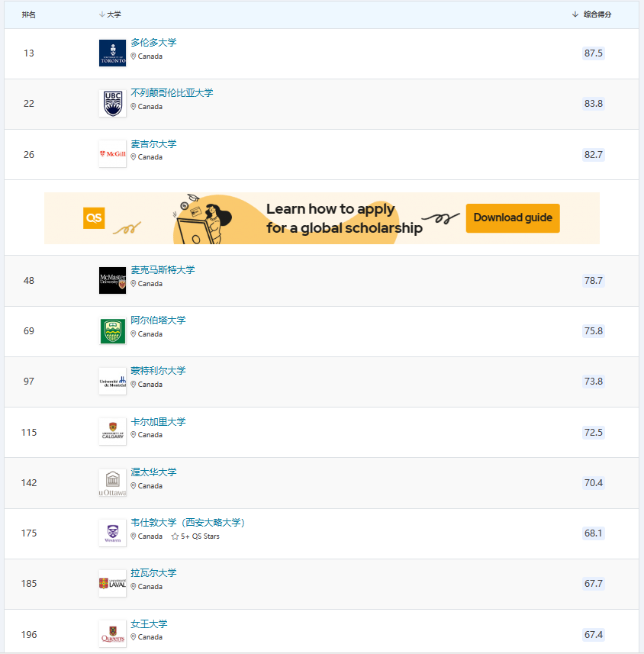Open 阿尔伯塔大学 link

coord(158,321)
